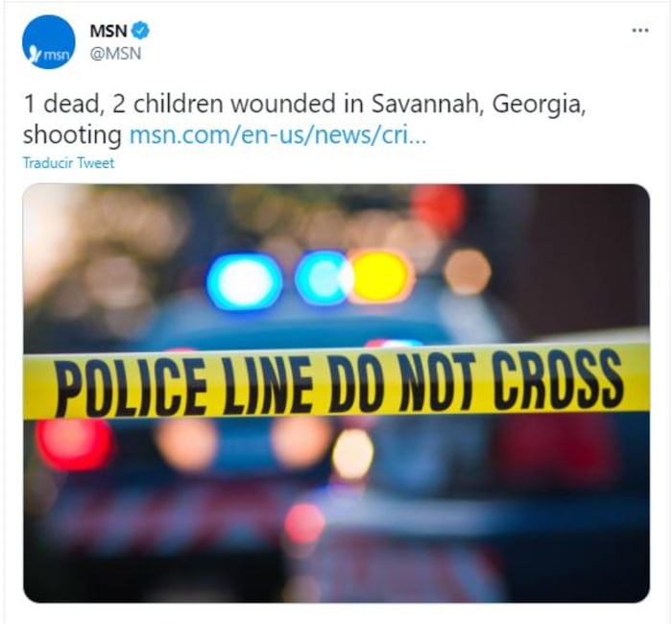Open the MSN profile avatar
This screenshot has height=624, width=672.
click(x=48, y=42)
